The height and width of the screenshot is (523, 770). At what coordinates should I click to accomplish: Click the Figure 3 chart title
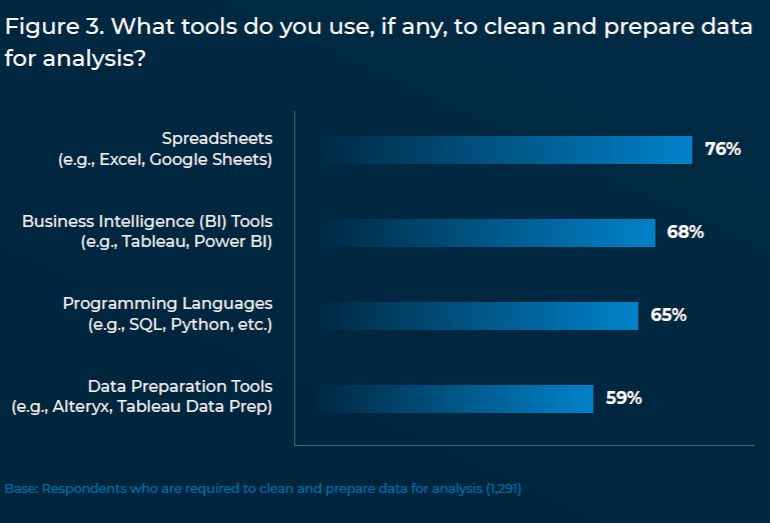[378, 42]
